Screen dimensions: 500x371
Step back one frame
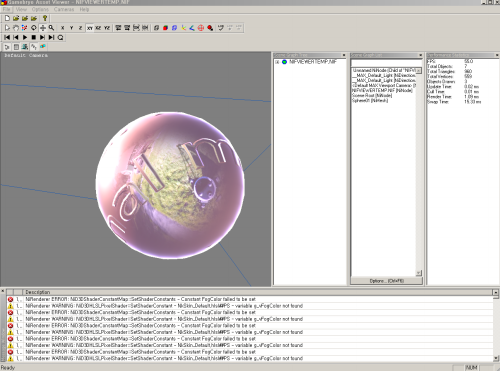[16, 37]
